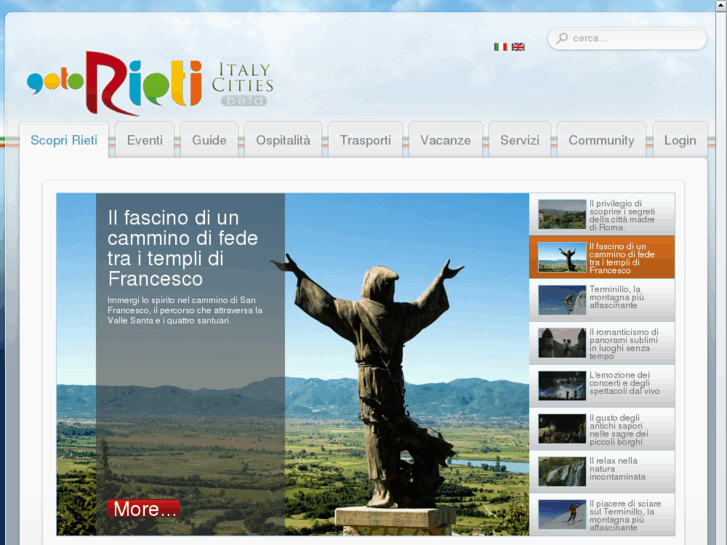Screen dimensions: 727x545
Task: Switch the site to English via UK flag
Action: [x=518, y=47]
